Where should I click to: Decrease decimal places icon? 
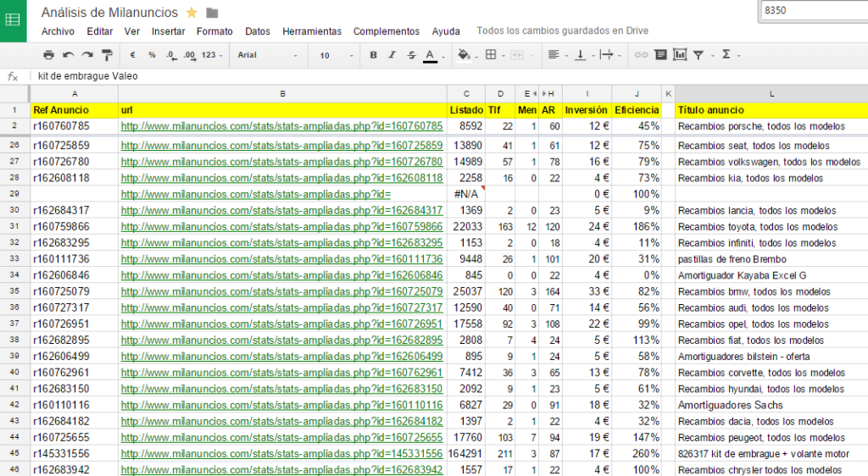[171, 55]
